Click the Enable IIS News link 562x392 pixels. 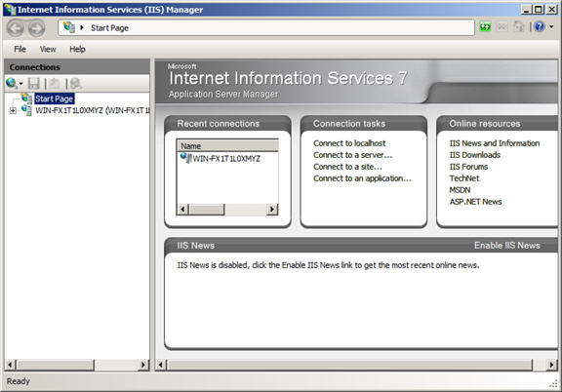pyautogui.click(x=506, y=246)
